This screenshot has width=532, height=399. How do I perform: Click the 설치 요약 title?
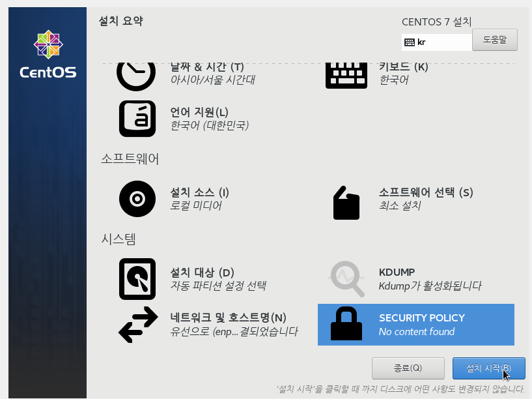pos(120,21)
